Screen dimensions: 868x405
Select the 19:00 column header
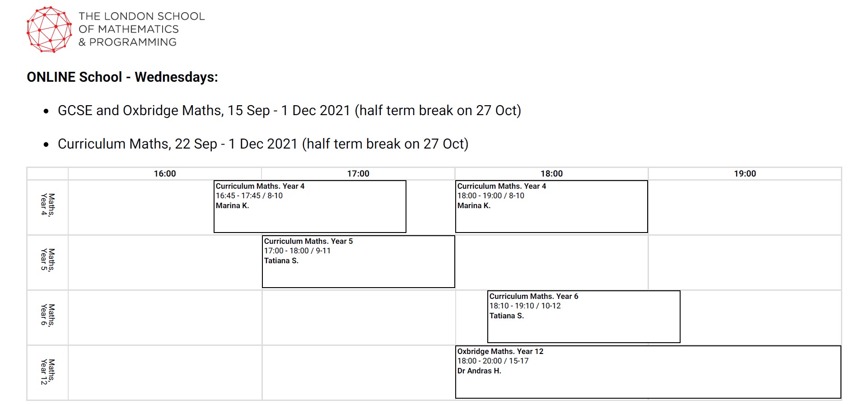click(x=745, y=173)
